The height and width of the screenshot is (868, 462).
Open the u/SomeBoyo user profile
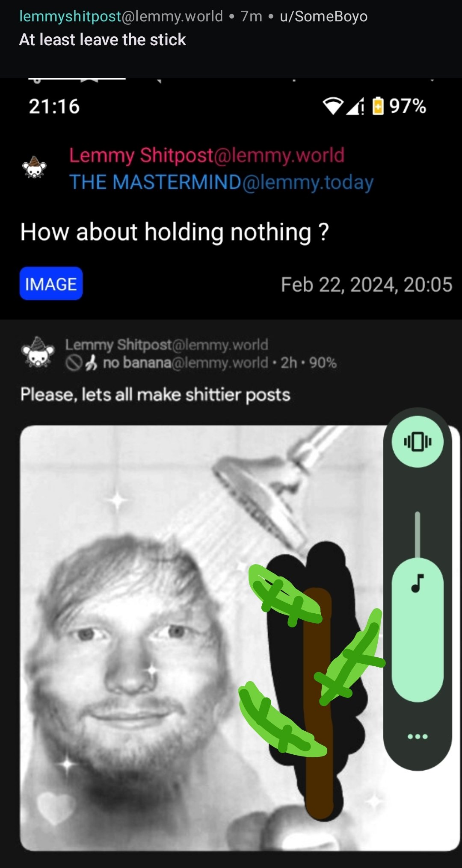click(324, 16)
